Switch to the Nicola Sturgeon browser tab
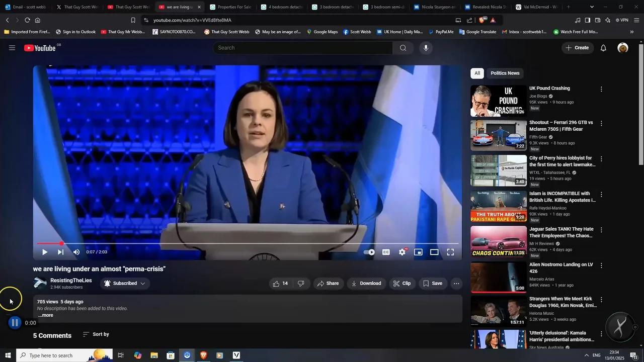 pos(435,7)
